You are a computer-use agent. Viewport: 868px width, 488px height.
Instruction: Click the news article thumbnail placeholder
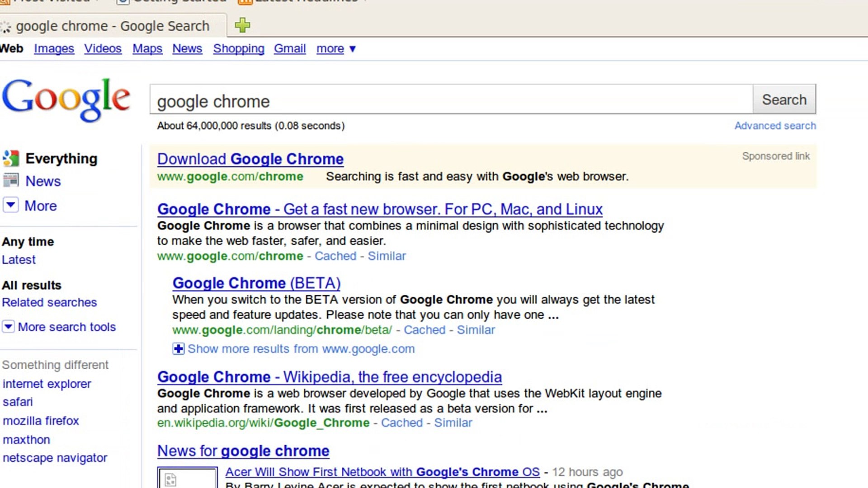(x=187, y=478)
